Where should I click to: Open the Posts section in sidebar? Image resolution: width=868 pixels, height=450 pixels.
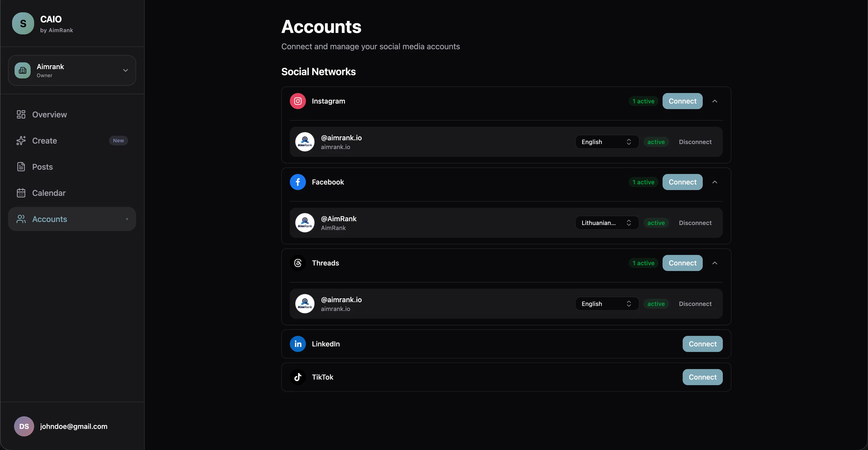[42, 167]
